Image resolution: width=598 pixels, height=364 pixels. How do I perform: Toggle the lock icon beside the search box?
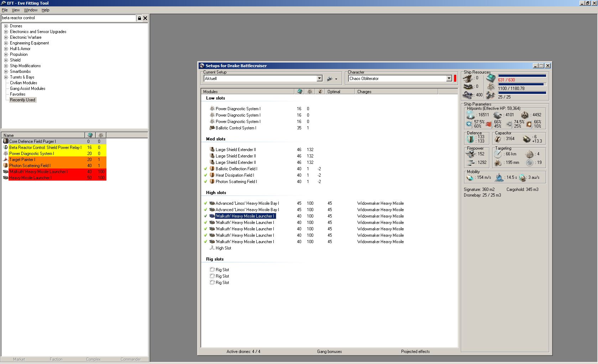tap(140, 18)
